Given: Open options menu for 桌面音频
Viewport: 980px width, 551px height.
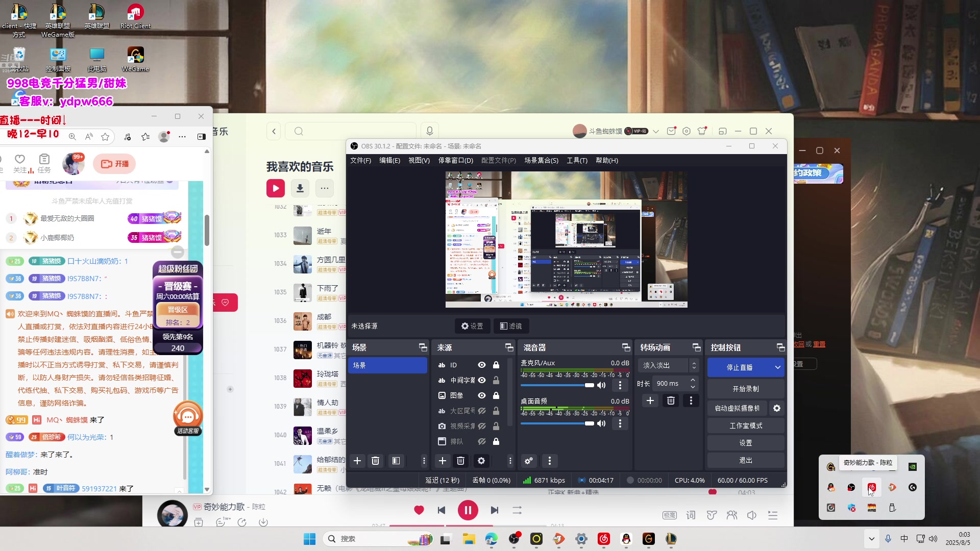Looking at the screenshot, I should tap(620, 423).
